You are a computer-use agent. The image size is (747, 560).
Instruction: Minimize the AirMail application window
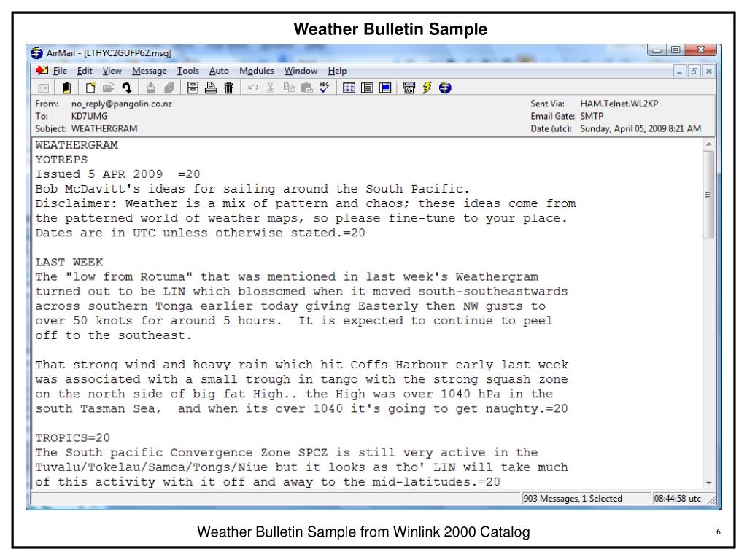[x=657, y=50]
